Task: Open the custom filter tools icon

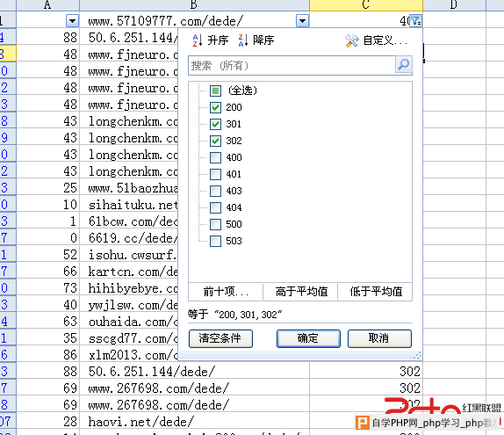Action: pos(351,40)
